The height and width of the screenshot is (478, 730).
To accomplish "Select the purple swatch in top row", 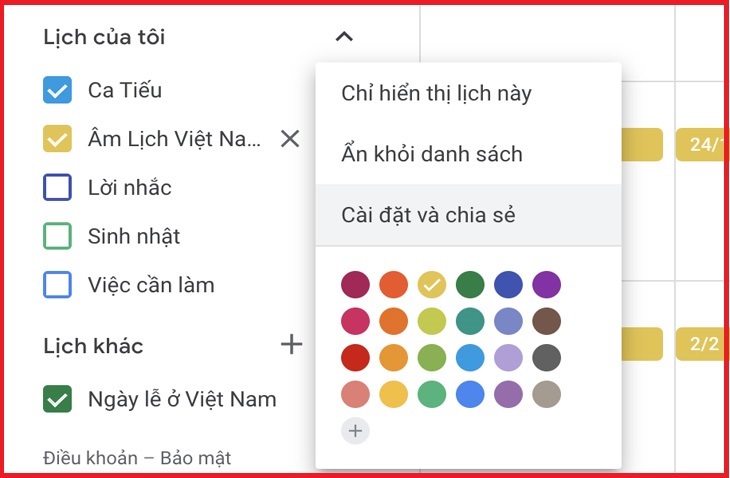I will 546,285.
